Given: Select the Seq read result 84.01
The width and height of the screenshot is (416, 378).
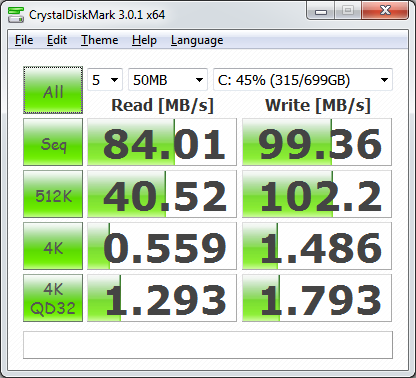Looking at the screenshot, I should click(162, 142).
